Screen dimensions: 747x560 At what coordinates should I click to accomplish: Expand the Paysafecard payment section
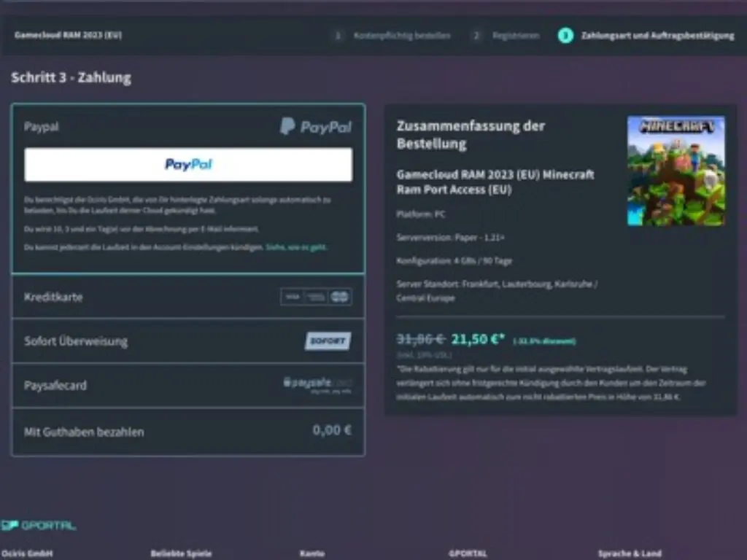(x=146, y=386)
